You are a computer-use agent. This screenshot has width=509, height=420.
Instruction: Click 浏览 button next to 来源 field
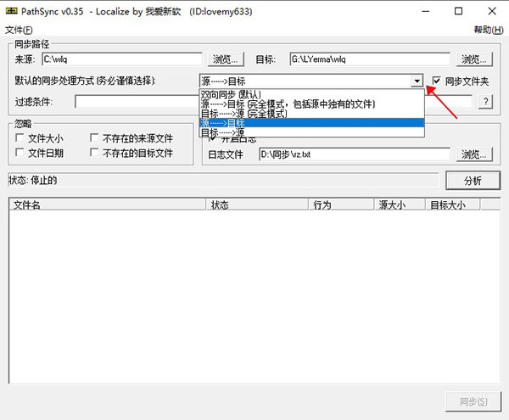point(226,59)
